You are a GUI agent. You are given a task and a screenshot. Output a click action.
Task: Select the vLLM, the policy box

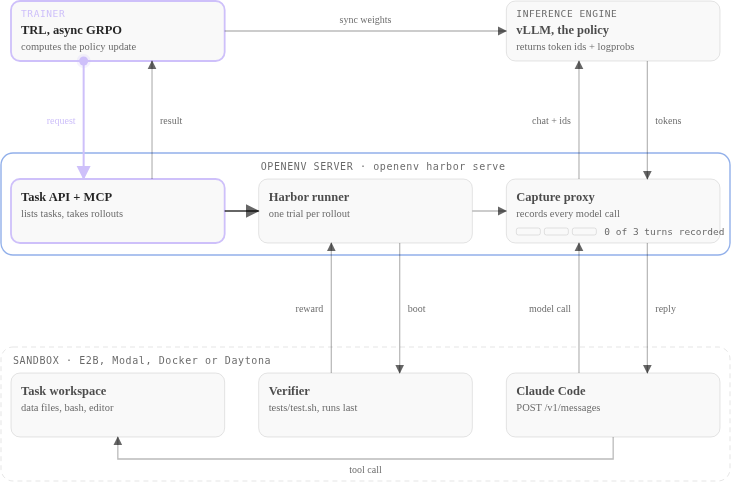[613, 31]
